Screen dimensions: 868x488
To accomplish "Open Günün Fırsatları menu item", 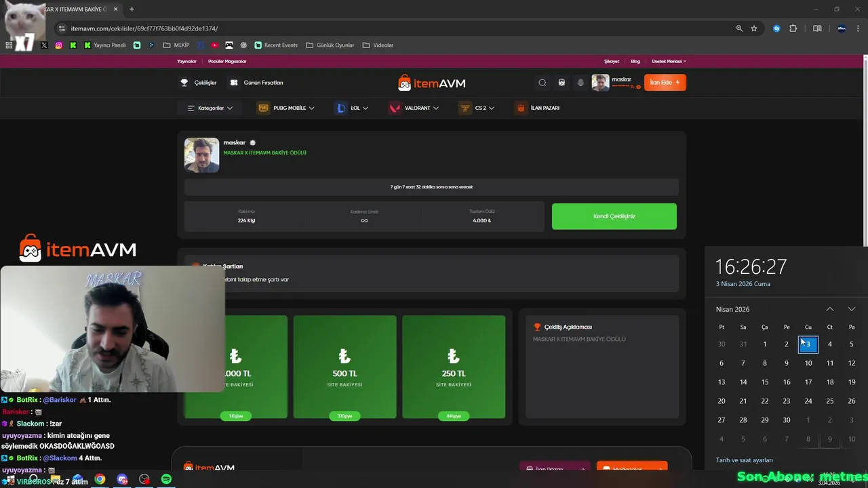I will [x=256, y=83].
